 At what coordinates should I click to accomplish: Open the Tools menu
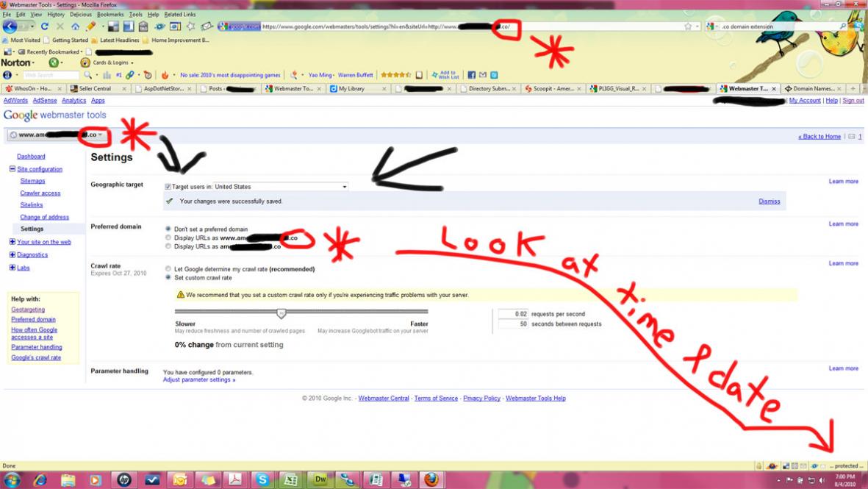point(136,15)
